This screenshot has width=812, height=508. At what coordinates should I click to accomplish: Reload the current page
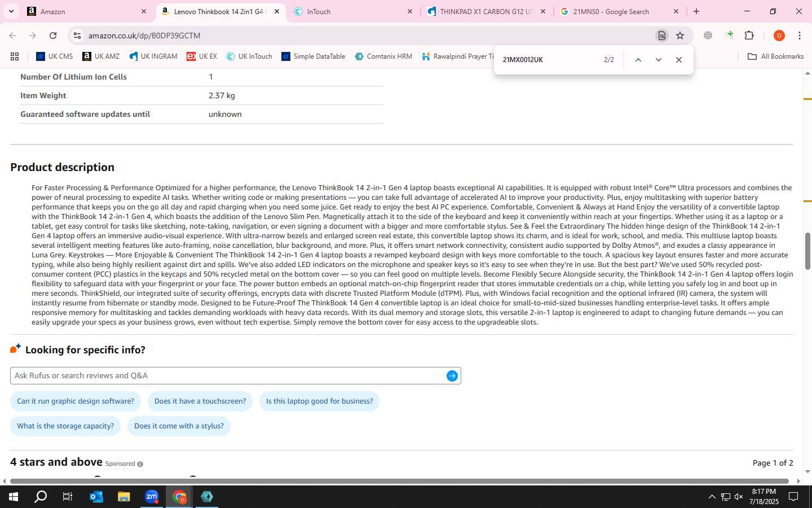tap(53, 36)
